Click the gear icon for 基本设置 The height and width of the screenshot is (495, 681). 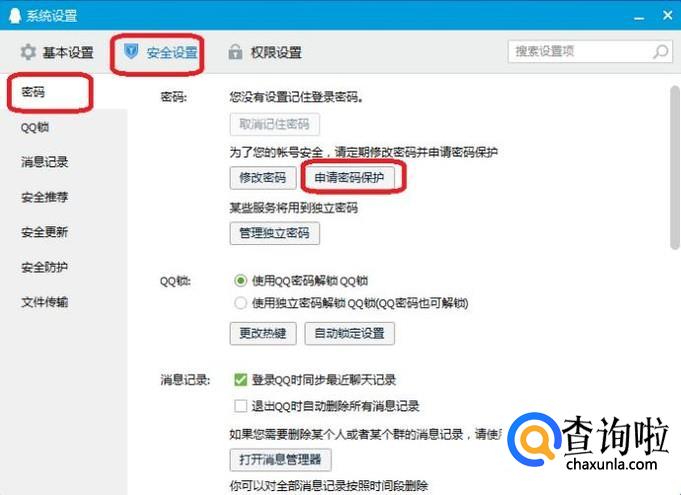pyautogui.click(x=28, y=52)
